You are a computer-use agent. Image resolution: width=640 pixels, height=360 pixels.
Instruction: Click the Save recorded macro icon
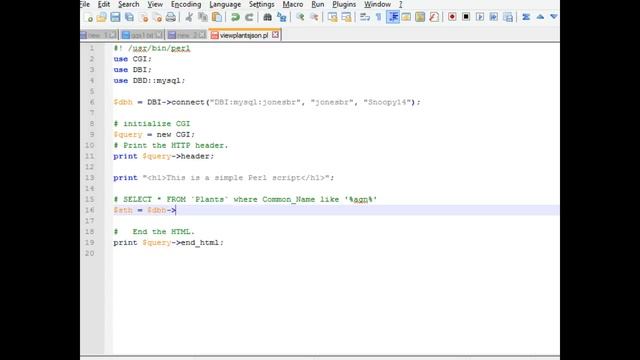click(508, 17)
